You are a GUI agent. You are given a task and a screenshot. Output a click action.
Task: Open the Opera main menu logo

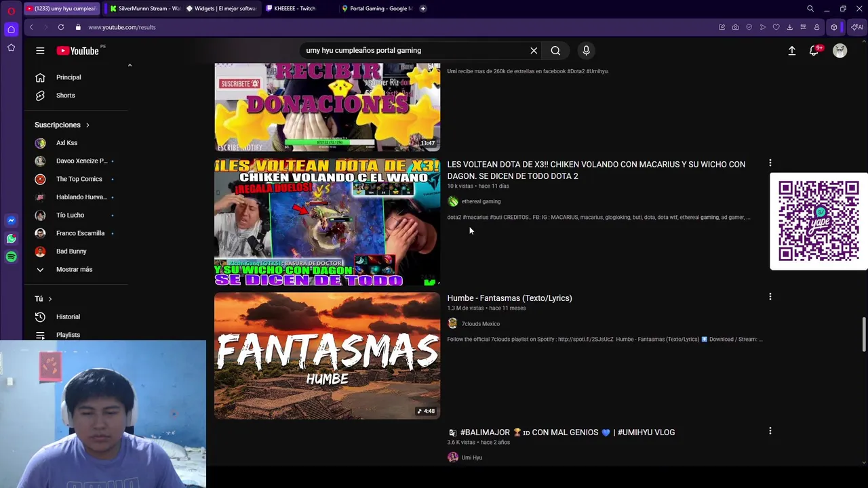(11, 11)
